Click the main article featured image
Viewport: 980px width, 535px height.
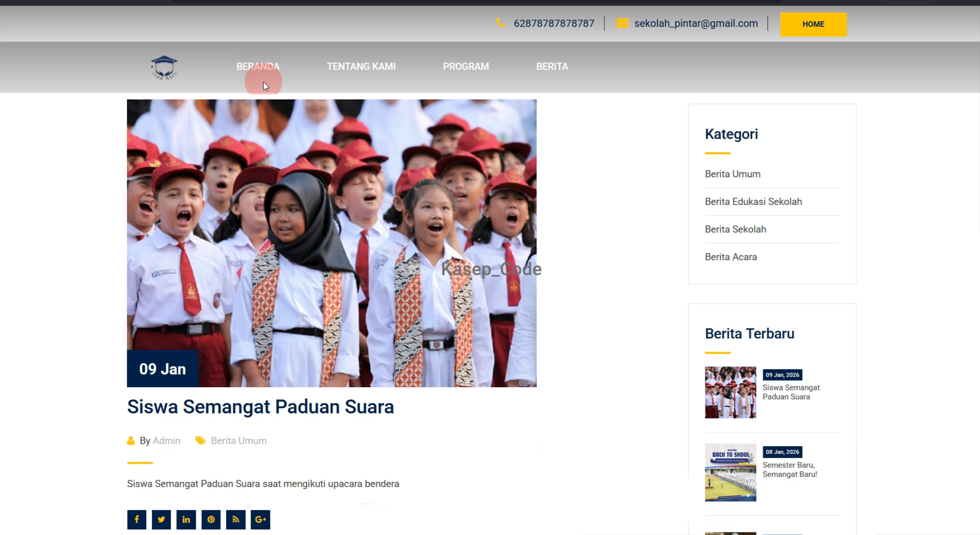[332, 243]
